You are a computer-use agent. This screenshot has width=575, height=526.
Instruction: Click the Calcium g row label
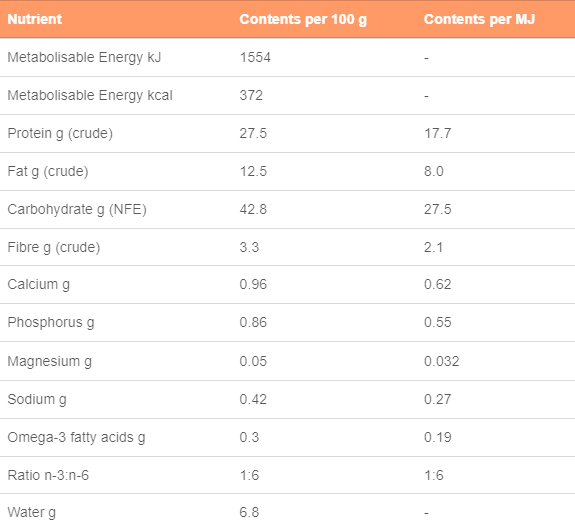[x=39, y=285]
